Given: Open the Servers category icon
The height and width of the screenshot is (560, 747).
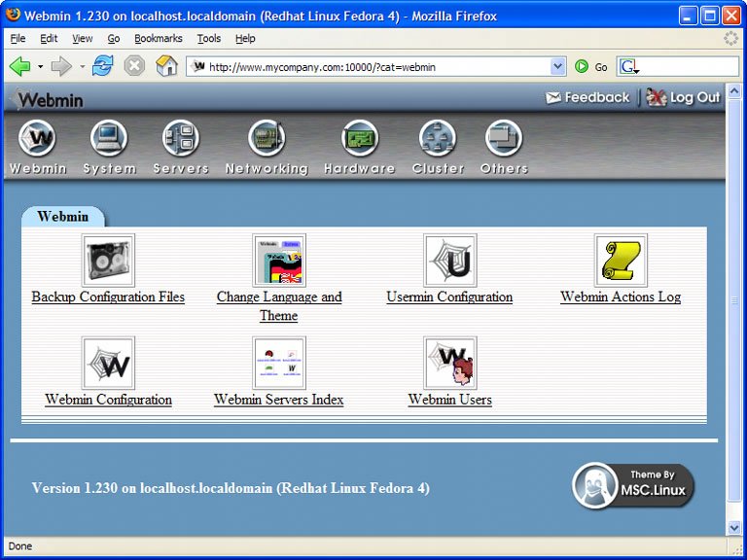Looking at the screenshot, I should 181,139.
